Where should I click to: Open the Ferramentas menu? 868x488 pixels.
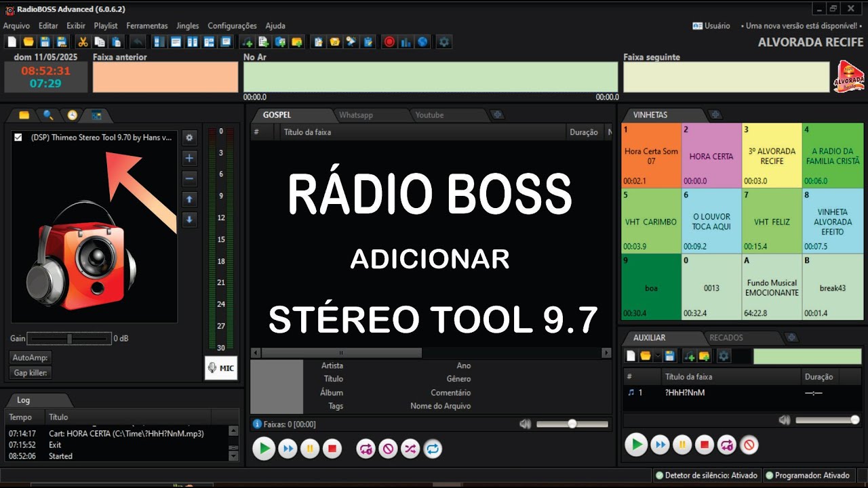(x=147, y=26)
